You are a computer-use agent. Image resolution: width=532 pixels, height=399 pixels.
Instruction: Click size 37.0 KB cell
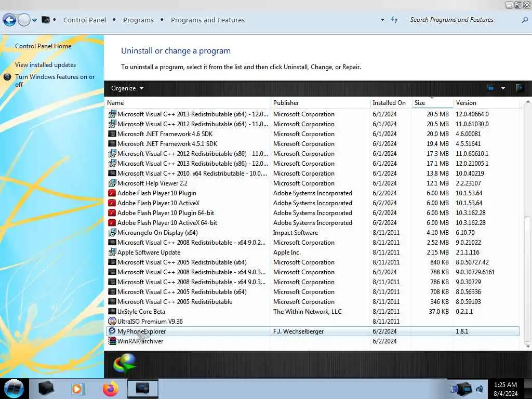point(438,312)
